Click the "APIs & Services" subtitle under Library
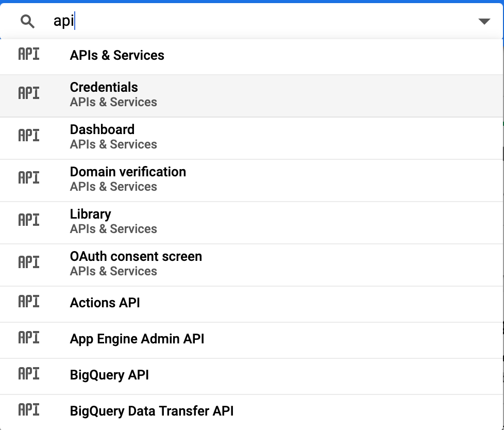Viewport: 504px width, 430px height. point(113,229)
